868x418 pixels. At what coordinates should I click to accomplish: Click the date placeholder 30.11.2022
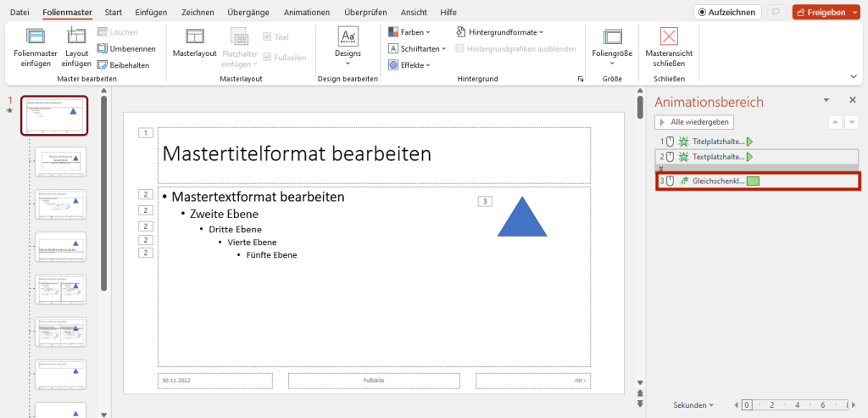click(x=215, y=381)
